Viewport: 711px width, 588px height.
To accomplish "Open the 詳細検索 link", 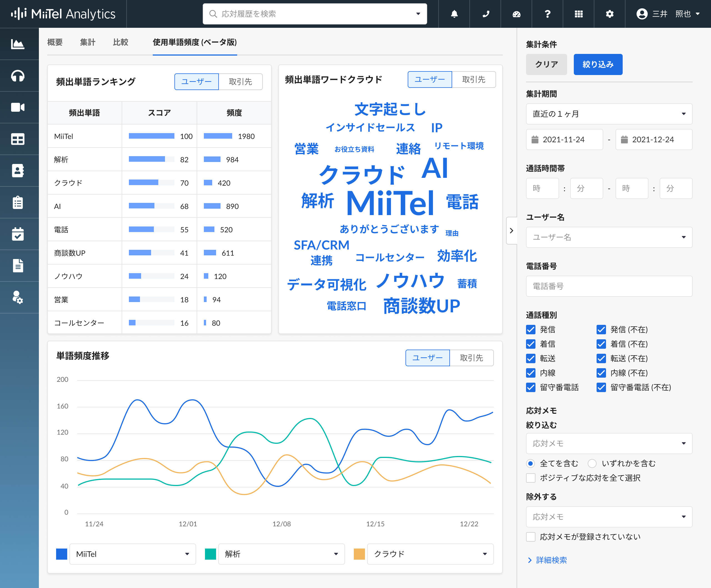I will click(547, 560).
